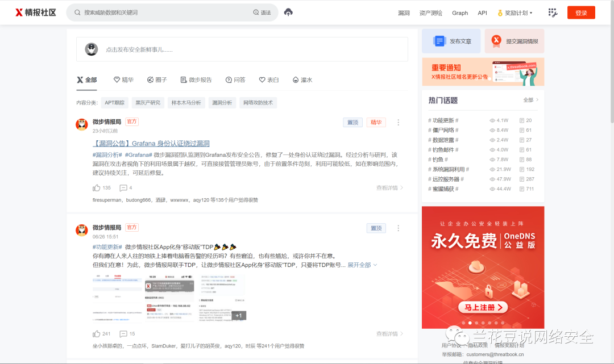Open the 语法 syntax help
The image size is (614, 364).
(x=262, y=12)
